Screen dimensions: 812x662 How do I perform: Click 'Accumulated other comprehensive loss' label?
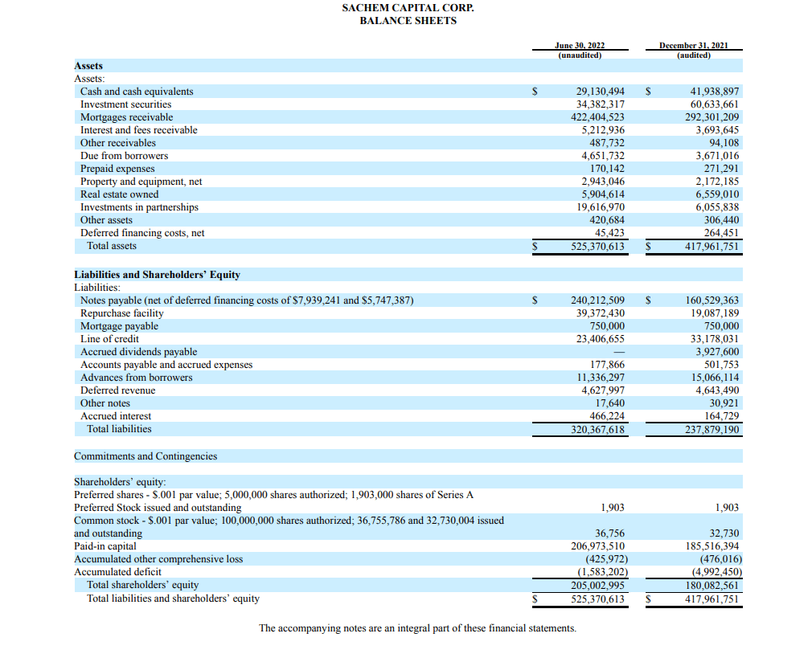[158, 559]
